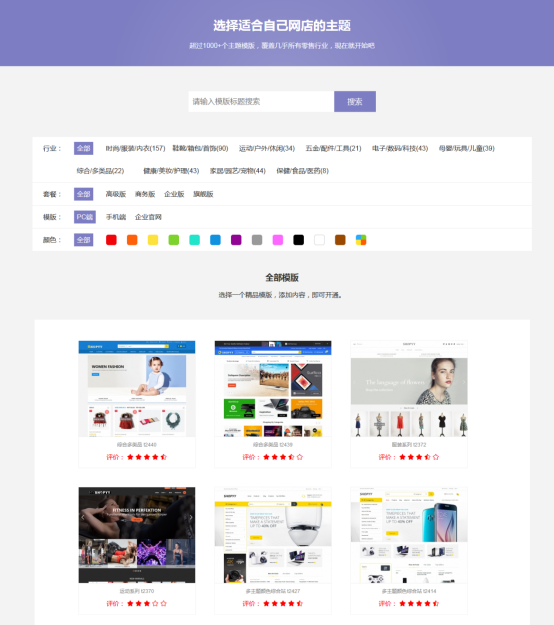Pick the purple color swatch
Viewport: 554px width, 625px height.
(236, 240)
